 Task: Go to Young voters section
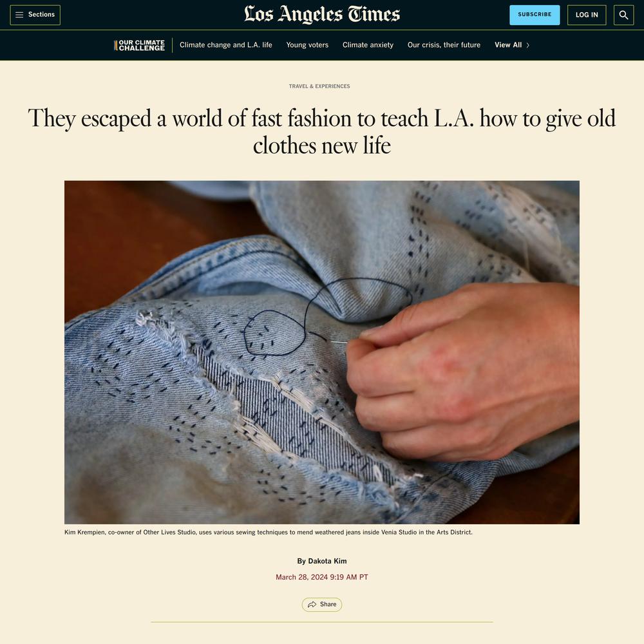pyautogui.click(x=307, y=45)
